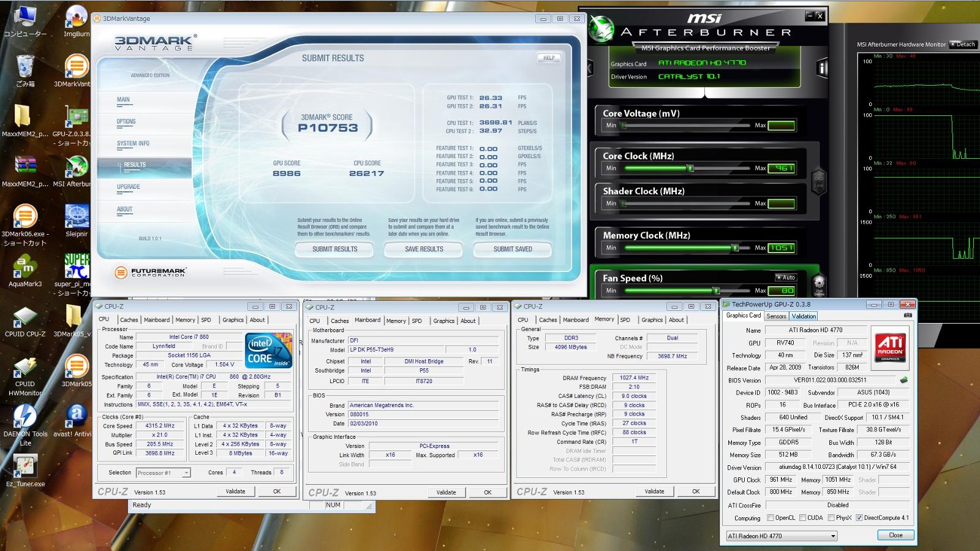Click the Memory Clock value field 1051
980x551 pixels.
[x=782, y=248]
